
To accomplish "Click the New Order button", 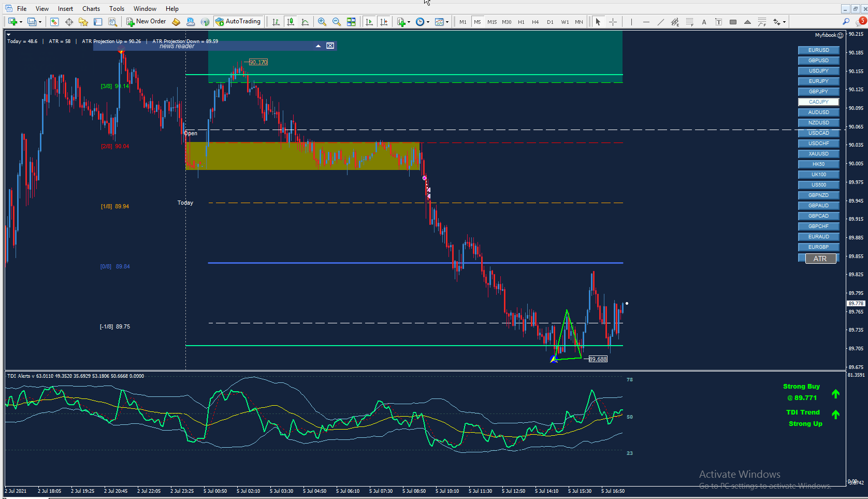I will pyautogui.click(x=146, y=22).
